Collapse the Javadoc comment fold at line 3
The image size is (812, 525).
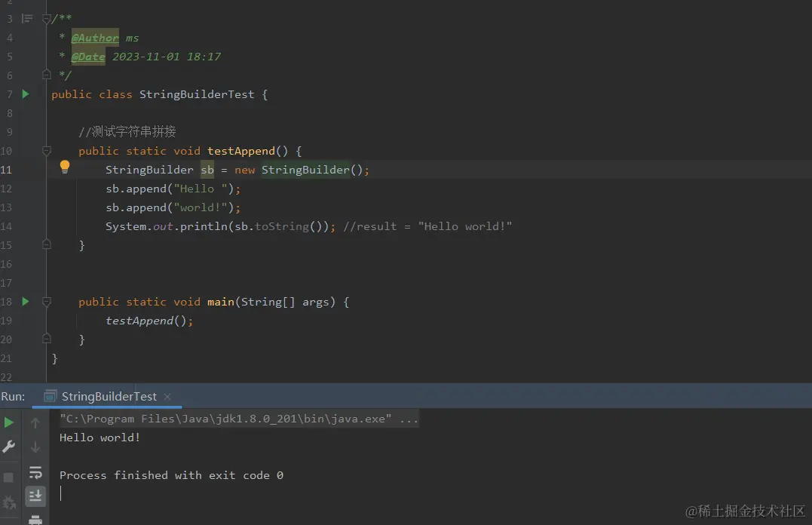click(46, 19)
